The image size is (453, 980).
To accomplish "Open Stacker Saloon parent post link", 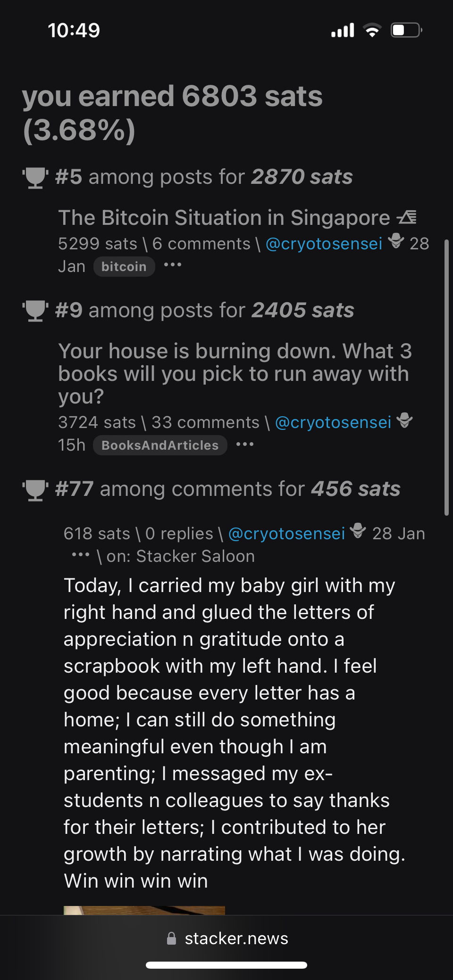I will click(x=195, y=557).
